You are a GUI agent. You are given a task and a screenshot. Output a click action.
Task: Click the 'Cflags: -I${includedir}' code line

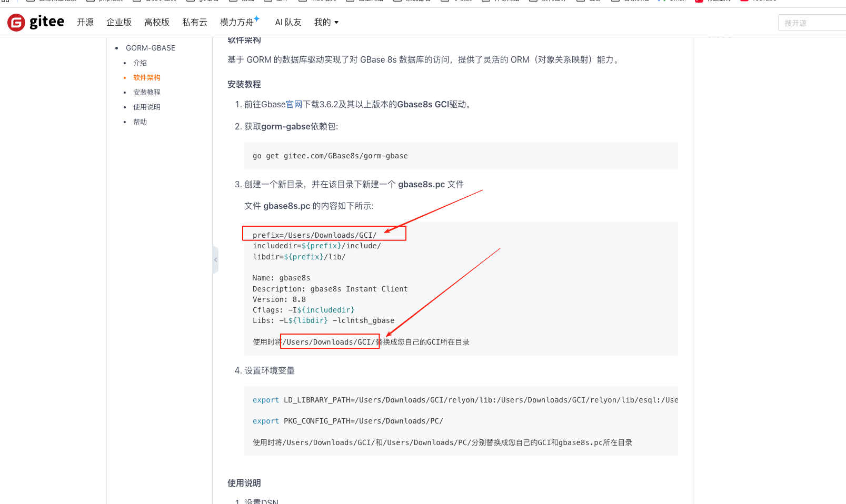(x=304, y=310)
